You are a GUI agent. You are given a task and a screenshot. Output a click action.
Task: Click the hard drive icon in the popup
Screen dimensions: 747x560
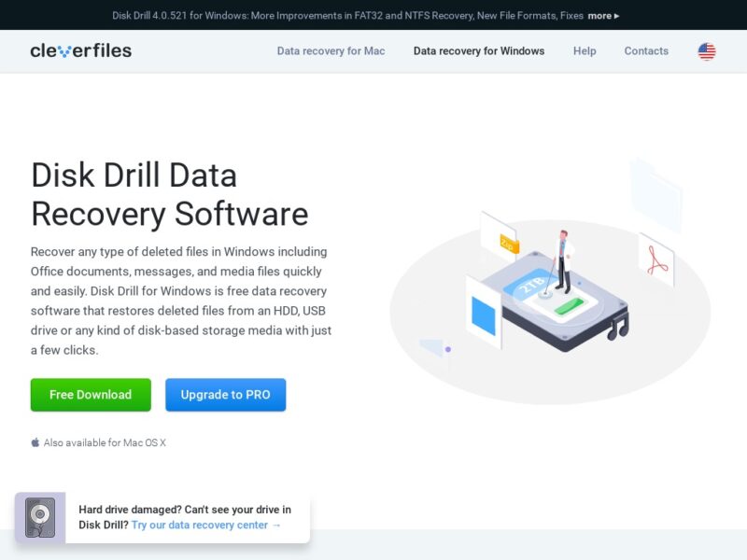(x=40, y=517)
